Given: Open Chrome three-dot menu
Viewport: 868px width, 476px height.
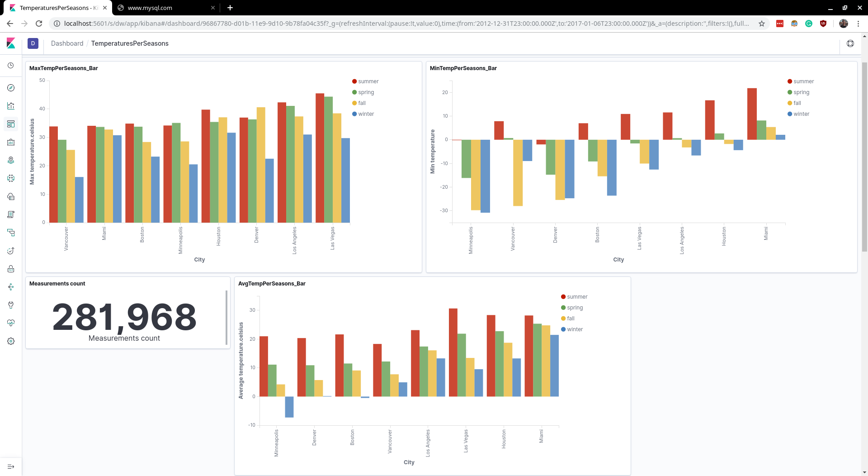Looking at the screenshot, I should tap(858, 24).
